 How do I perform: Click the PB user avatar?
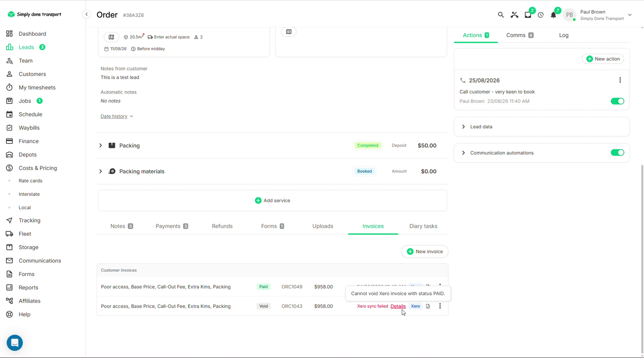569,15
